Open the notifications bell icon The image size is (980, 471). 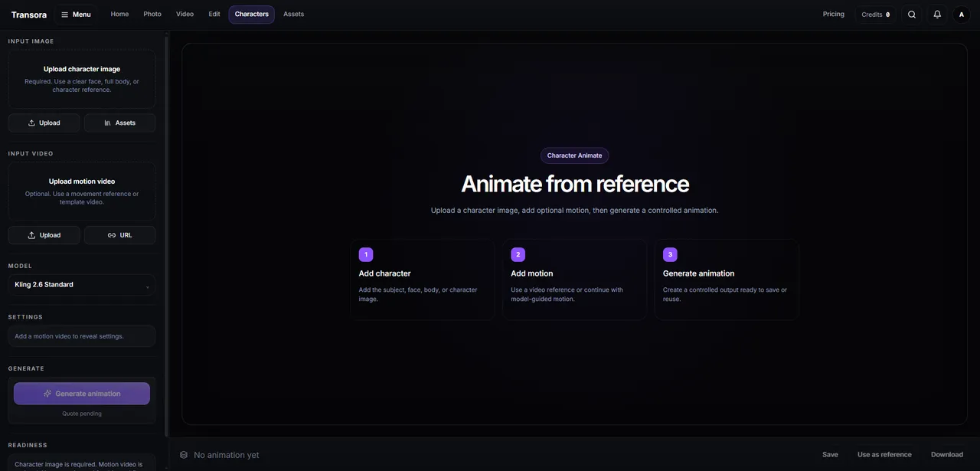point(937,15)
